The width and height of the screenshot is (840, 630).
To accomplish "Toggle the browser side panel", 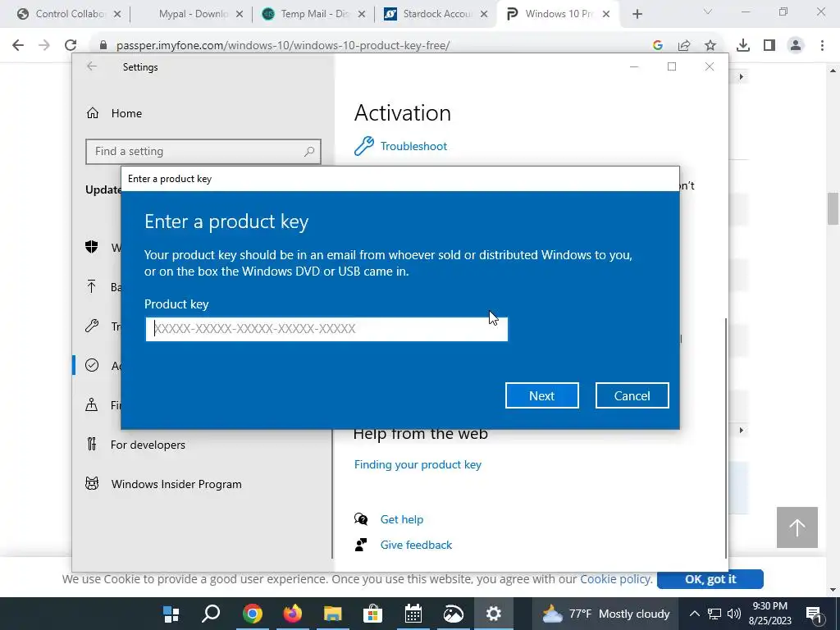I will 769,46.
